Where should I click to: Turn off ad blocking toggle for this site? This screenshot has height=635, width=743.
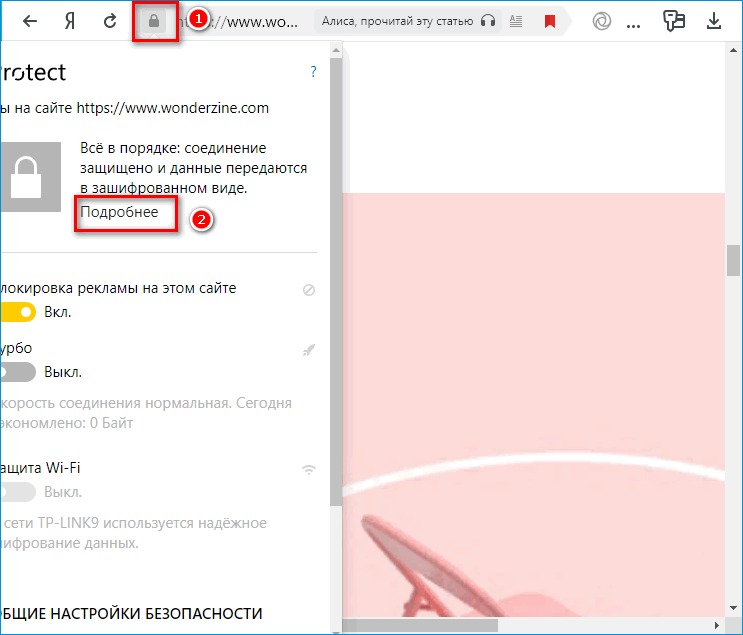tap(17, 312)
